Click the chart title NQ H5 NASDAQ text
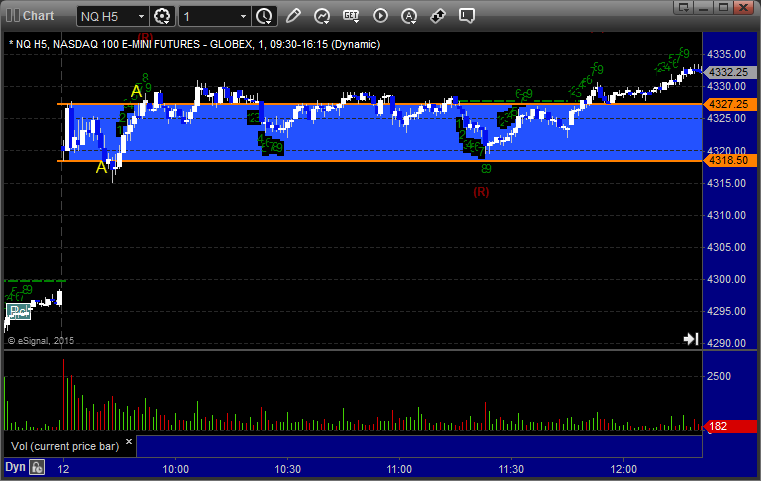761x481 pixels. click(x=194, y=44)
